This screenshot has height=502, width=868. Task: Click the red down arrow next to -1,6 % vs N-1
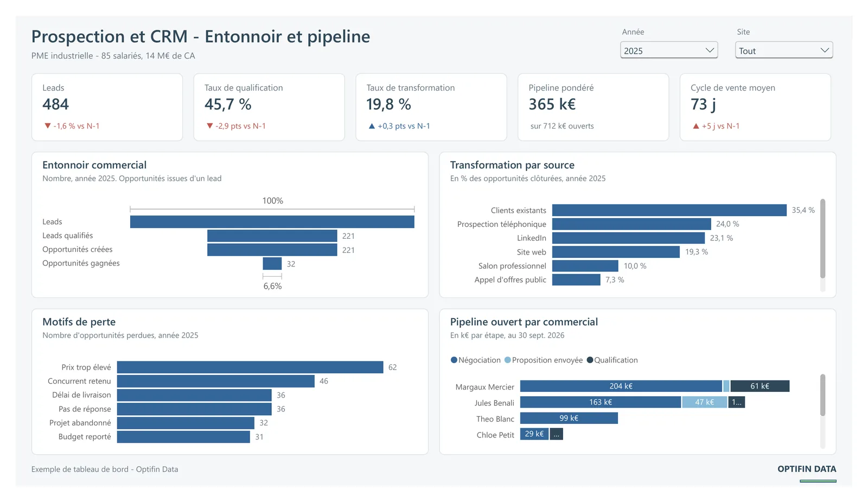[48, 126]
